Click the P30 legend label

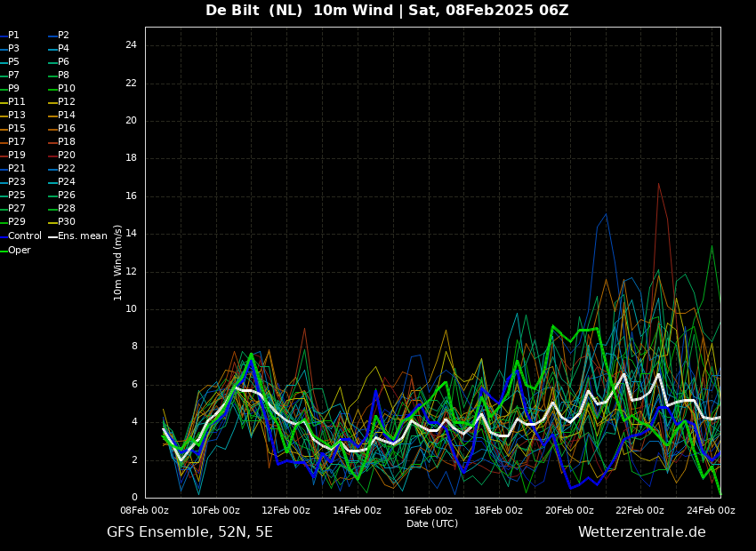61,221
